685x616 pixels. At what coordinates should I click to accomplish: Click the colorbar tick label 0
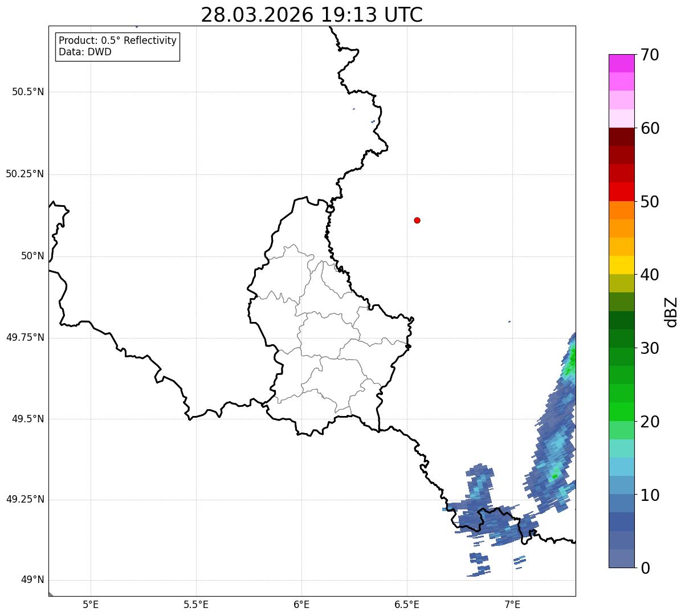[645, 568]
